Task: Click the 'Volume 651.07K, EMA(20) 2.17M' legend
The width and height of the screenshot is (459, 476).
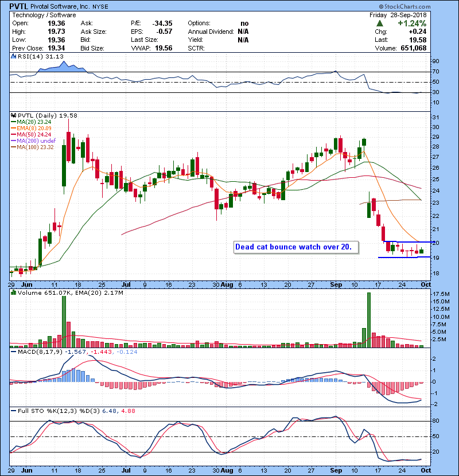Action: pos(68,293)
